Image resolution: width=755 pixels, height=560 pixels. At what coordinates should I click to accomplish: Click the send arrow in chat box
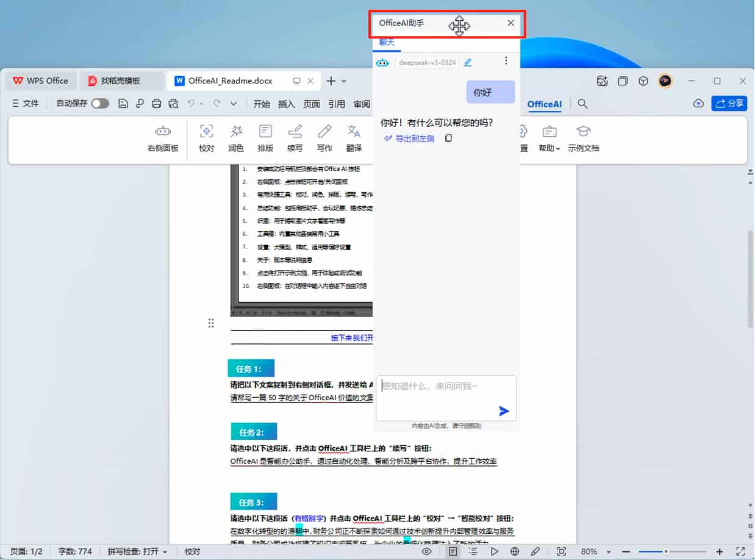click(x=504, y=411)
